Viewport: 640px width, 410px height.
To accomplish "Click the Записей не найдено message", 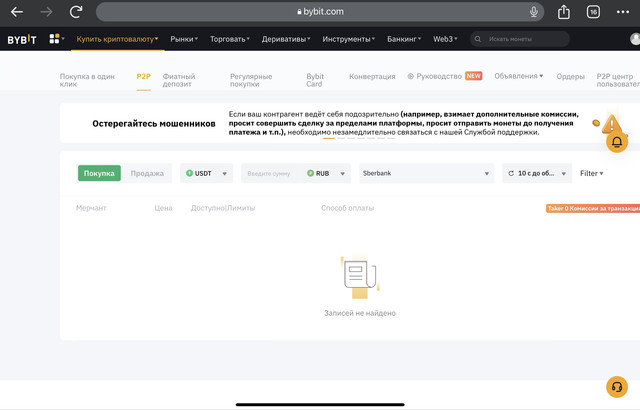I will [360, 313].
